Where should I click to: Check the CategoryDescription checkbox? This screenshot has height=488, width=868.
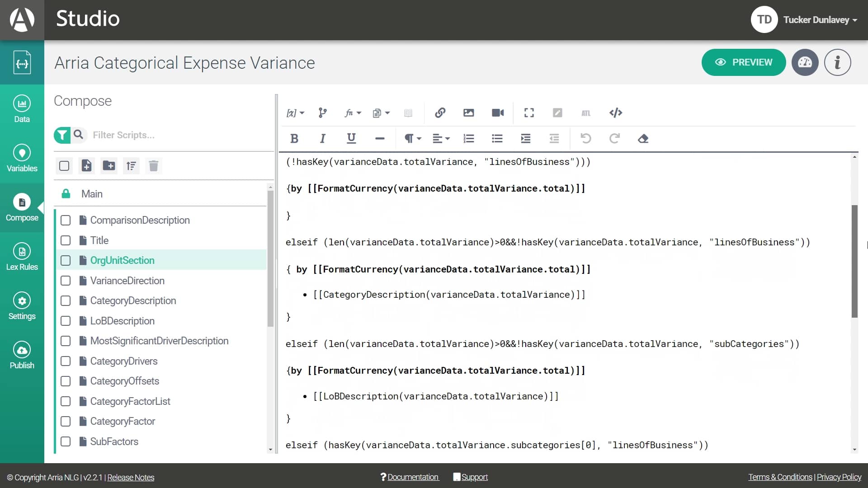pyautogui.click(x=66, y=300)
